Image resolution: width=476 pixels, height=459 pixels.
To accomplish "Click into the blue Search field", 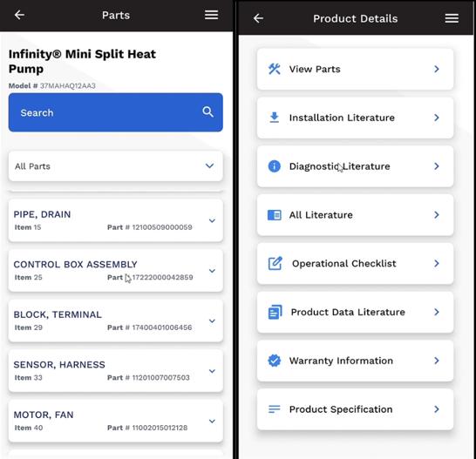I will click(116, 112).
